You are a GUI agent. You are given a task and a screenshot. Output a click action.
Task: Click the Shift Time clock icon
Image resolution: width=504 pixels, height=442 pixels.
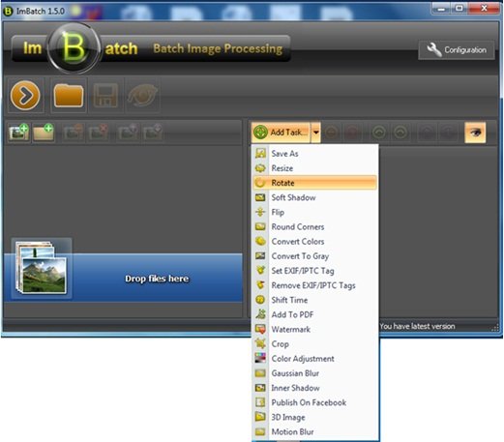(x=260, y=300)
